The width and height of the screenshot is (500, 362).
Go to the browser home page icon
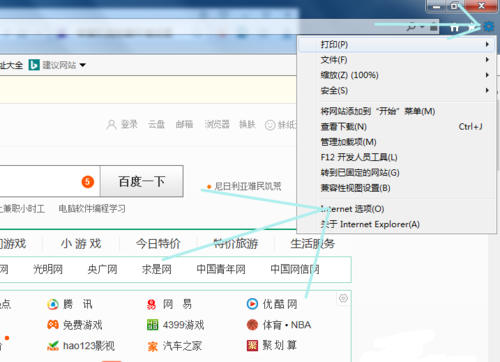[x=454, y=27]
